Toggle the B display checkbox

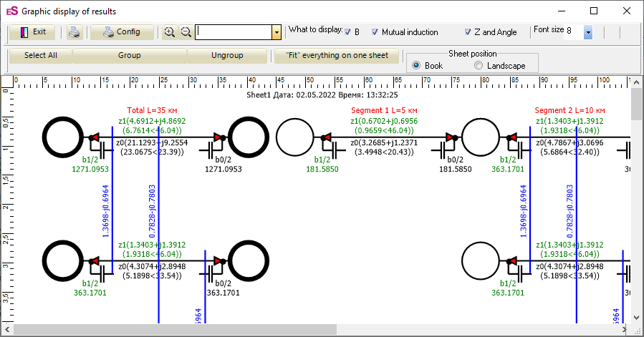[348, 32]
